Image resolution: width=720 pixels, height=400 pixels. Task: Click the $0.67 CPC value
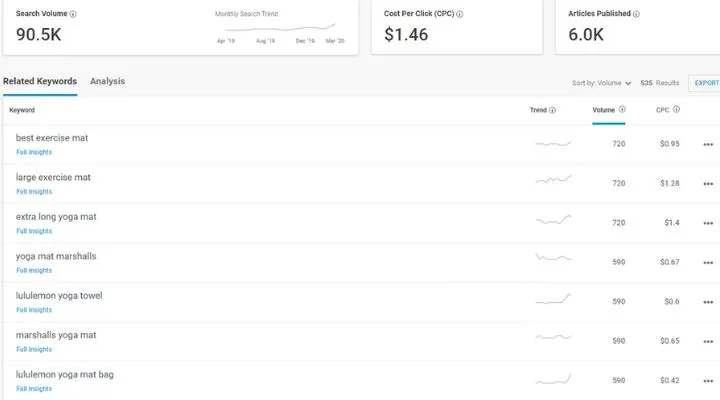(x=669, y=262)
